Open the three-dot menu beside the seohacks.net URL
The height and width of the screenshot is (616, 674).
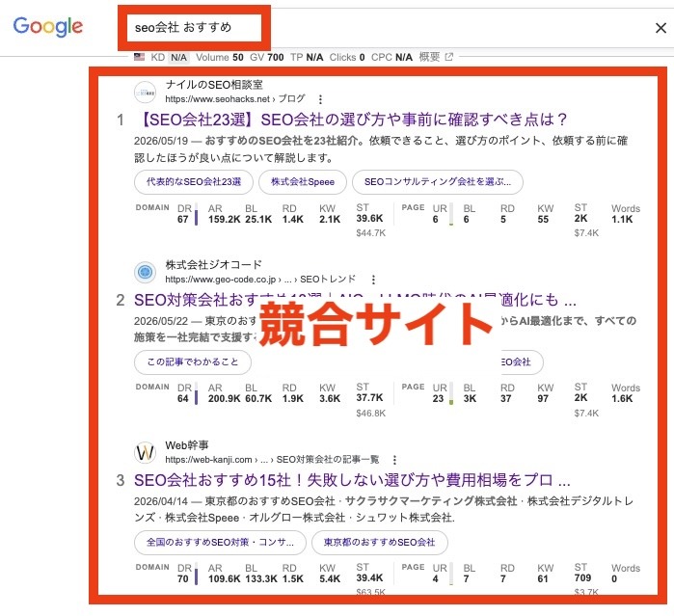(x=320, y=99)
